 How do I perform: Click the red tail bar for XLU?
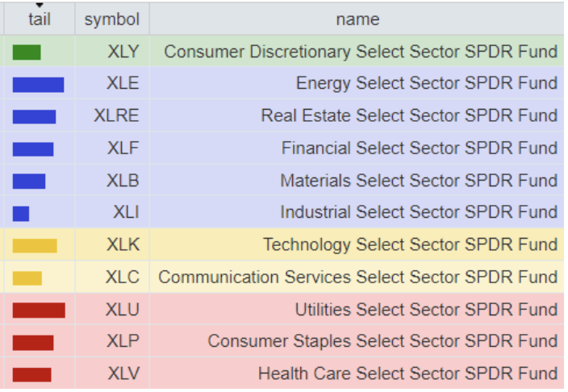(x=39, y=311)
